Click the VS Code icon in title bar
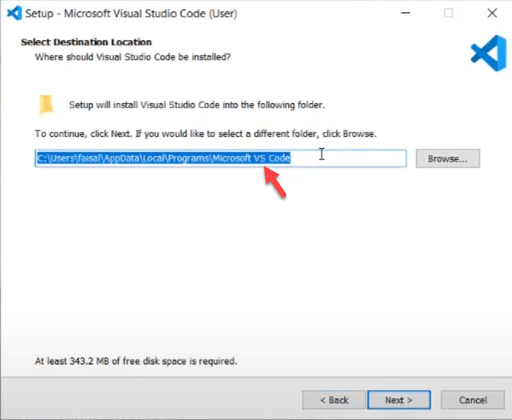 [x=14, y=13]
